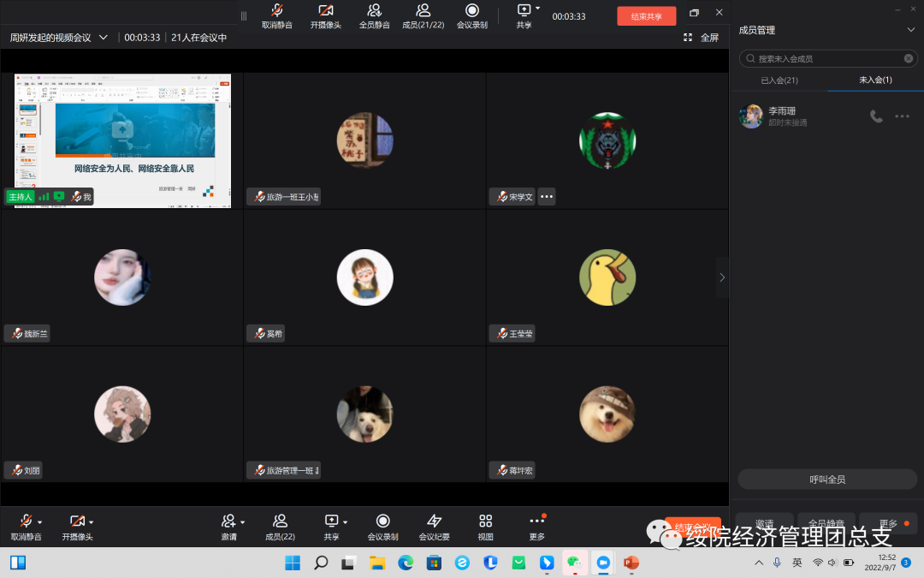Open meeting minutes in bottom toolbar
The height and width of the screenshot is (578, 924).
tap(434, 521)
